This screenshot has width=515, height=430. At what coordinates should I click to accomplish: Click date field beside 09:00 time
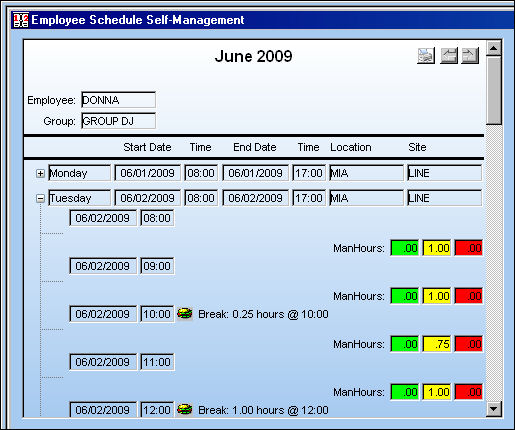103,266
